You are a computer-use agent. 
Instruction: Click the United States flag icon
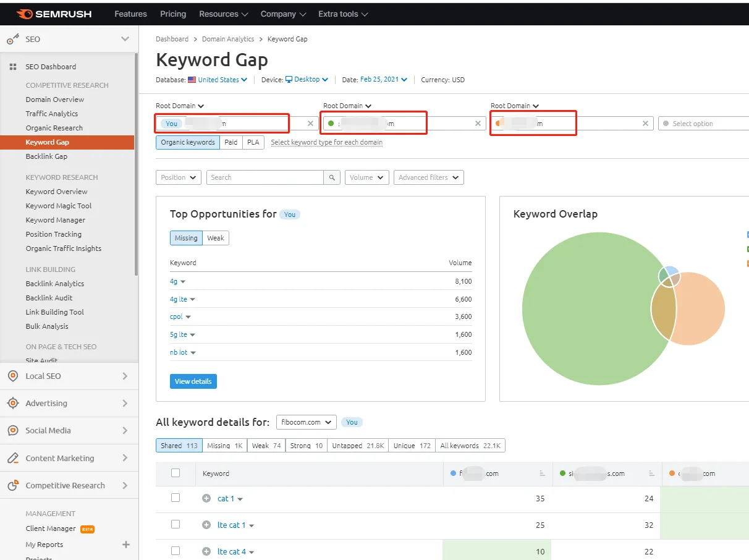tap(192, 80)
